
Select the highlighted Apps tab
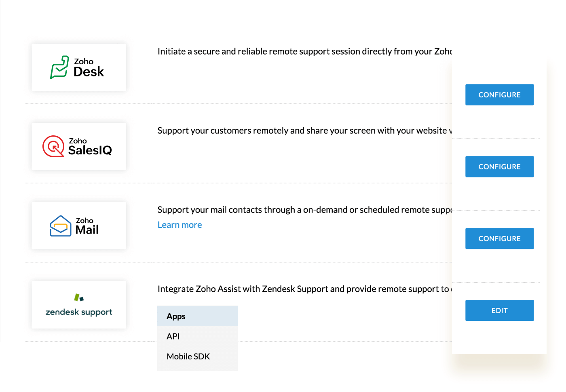tap(176, 316)
